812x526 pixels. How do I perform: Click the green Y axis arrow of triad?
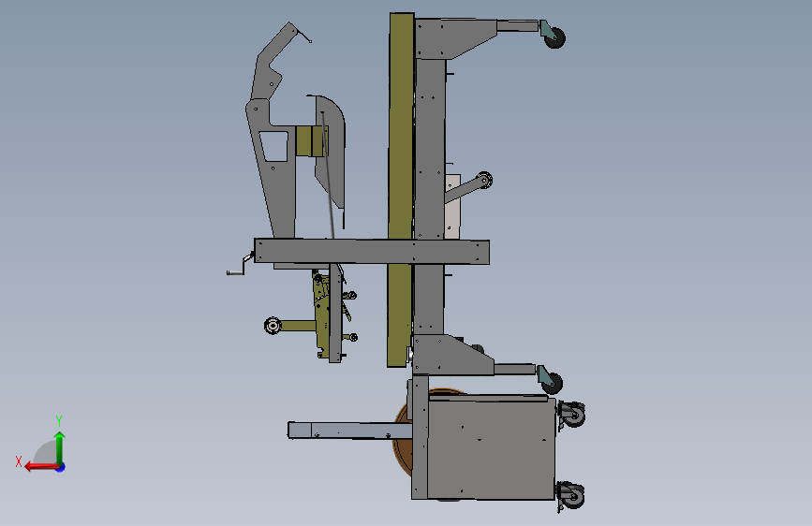click(60, 447)
